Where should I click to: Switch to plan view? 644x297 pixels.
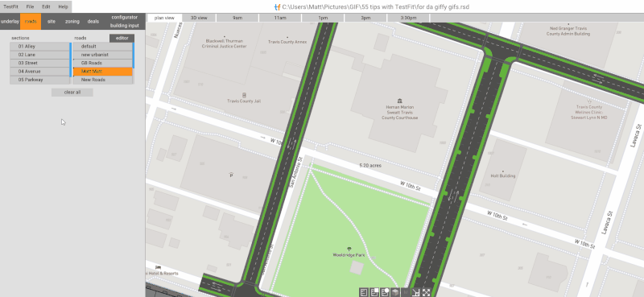(165, 18)
